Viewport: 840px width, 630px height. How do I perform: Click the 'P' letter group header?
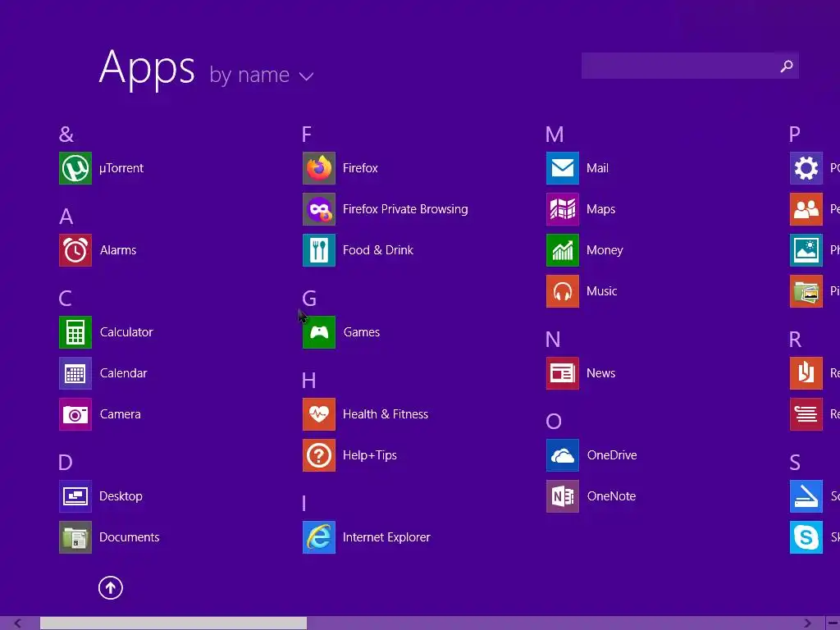click(794, 135)
